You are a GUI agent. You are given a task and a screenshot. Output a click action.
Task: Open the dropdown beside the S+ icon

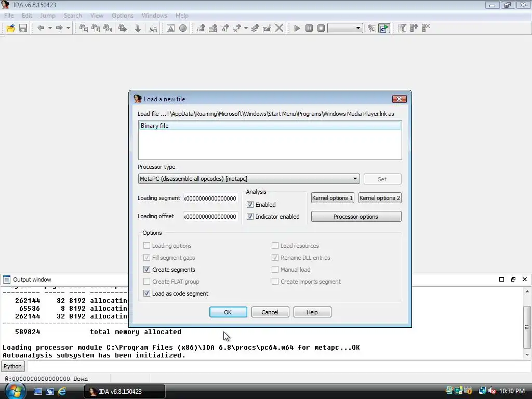click(x=246, y=28)
